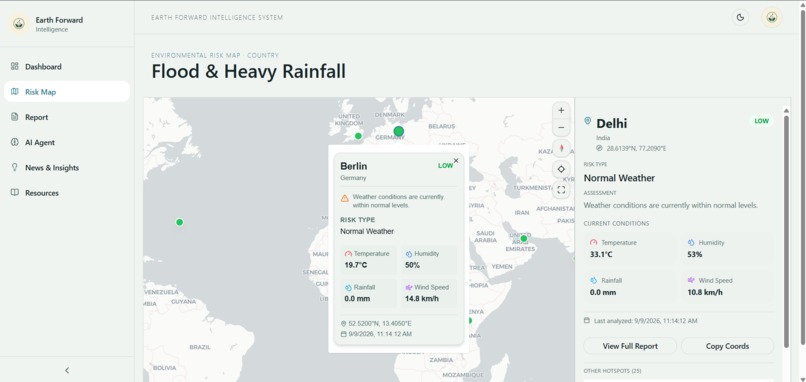Click the Last analyzed calendar icon
Image resolution: width=806 pixels, height=382 pixels.
pyautogui.click(x=587, y=320)
